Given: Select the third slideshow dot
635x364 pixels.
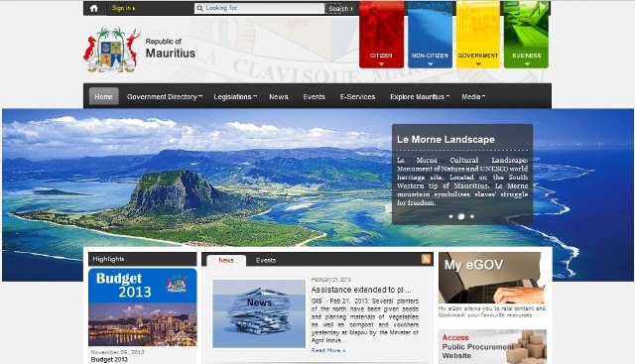Looking at the screenshot, I should coord(472,216).
